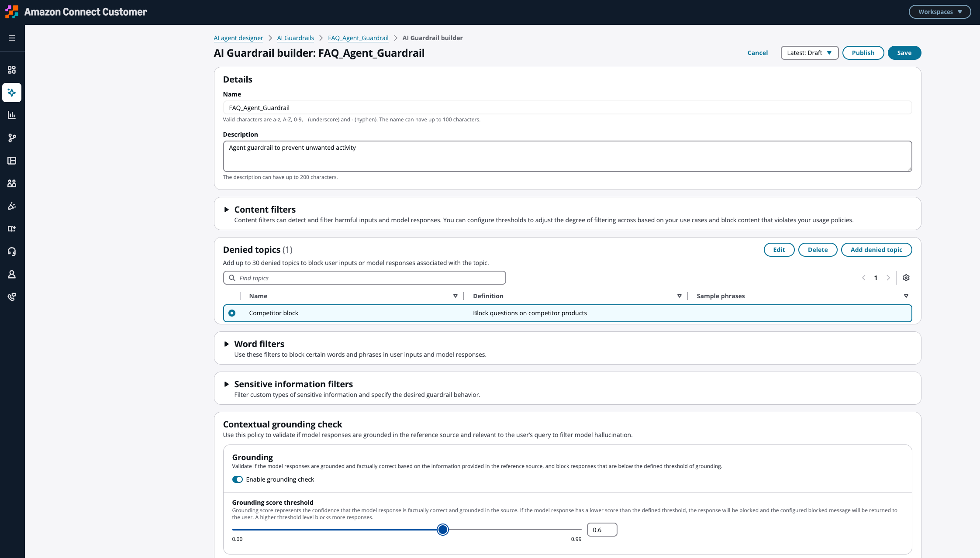Open the Latest: Draft version dropdown
This screenshot has height=558, width=980.
tap(809, 53)
